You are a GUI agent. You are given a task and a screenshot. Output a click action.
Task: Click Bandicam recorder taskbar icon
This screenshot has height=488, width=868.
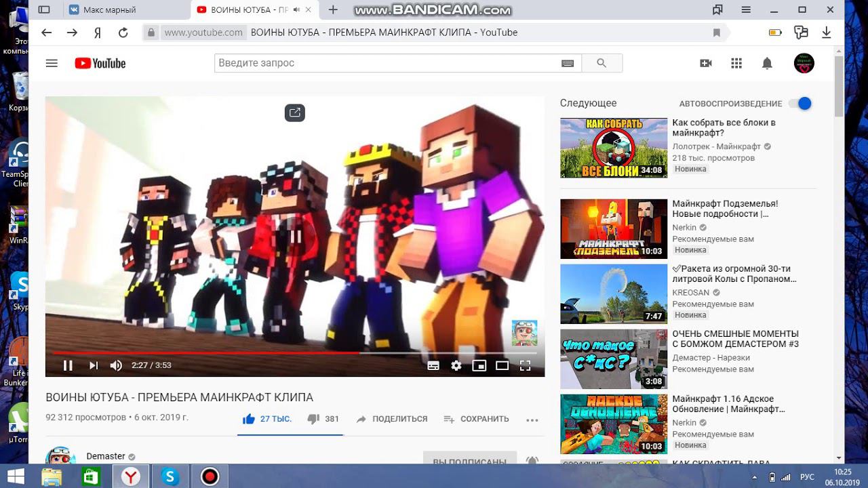tap(210, 476)
